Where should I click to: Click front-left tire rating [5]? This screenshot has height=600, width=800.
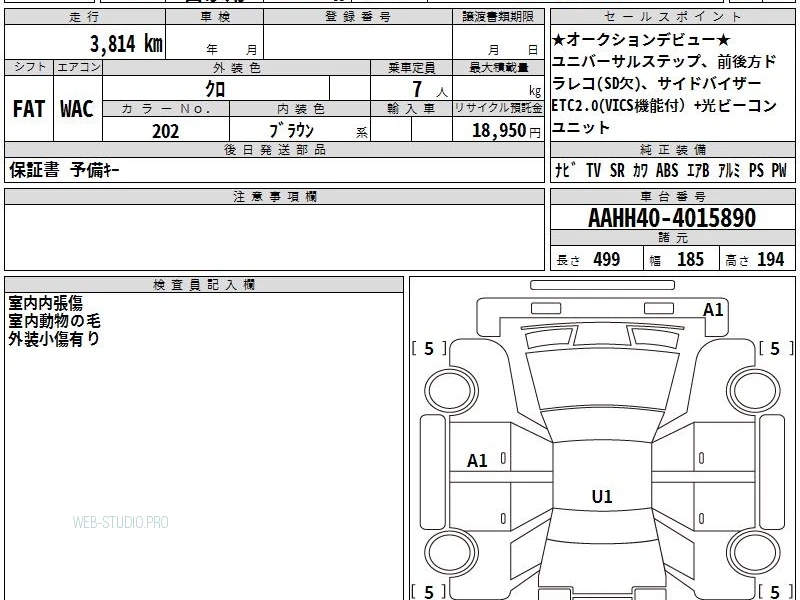tap(429, 349)
